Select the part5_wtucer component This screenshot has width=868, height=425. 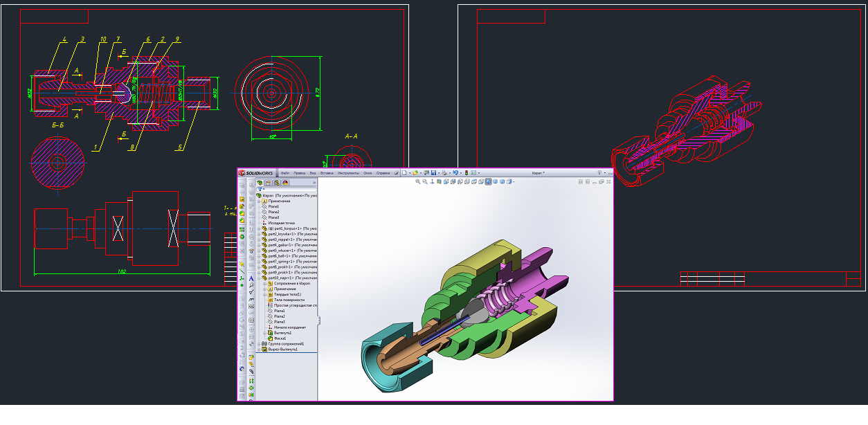click(289, 251)
